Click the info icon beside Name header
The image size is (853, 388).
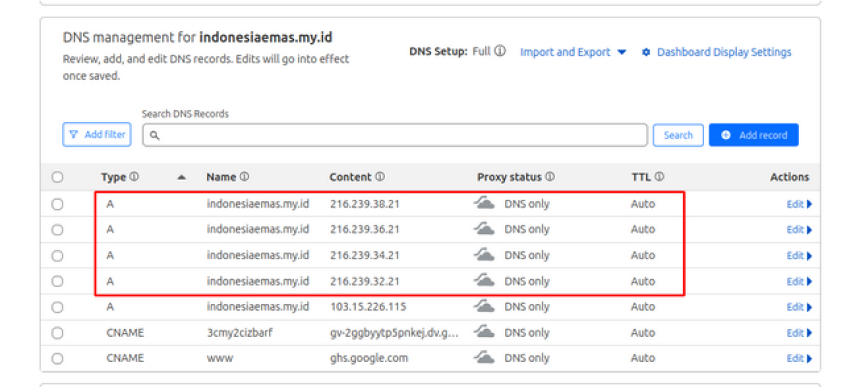tap(244, 177)
